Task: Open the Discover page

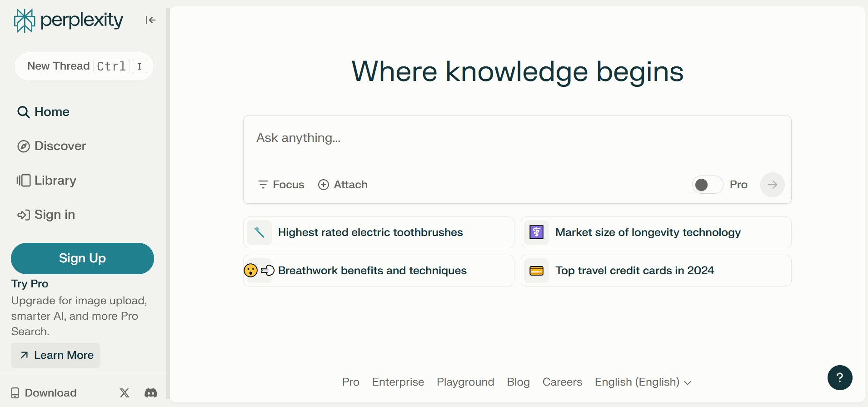Action: [x=51, y=146]
